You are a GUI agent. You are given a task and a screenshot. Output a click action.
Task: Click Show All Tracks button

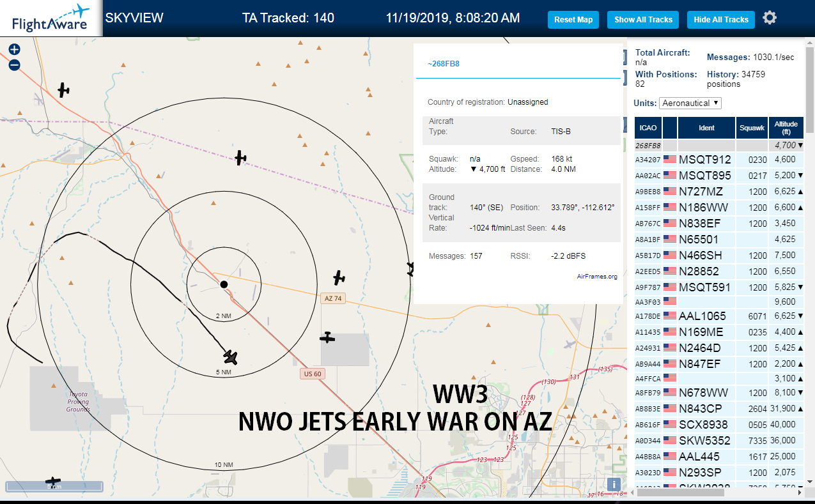click(x=643, y=20)
